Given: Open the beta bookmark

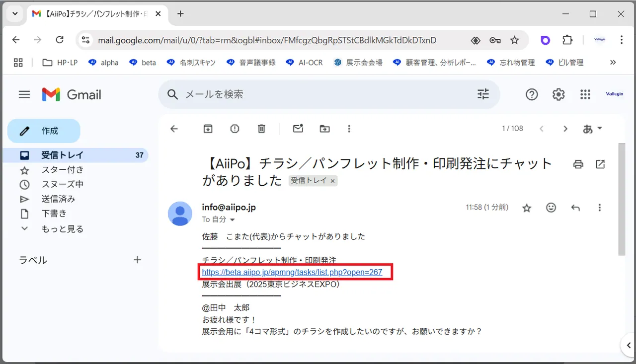Looking at the screenshot, I should click(143, 63).
